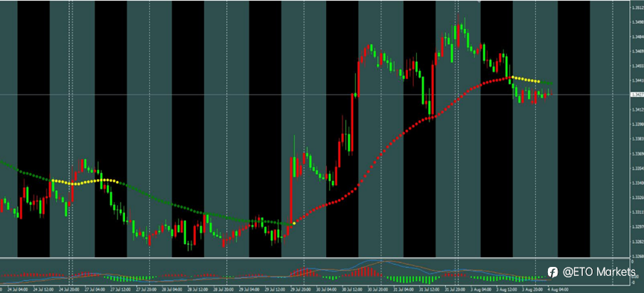Viewport: 644px width, 293px height.
Task: Click the 29 Jul 04:00 time label
Action: (x=249, y=290)
